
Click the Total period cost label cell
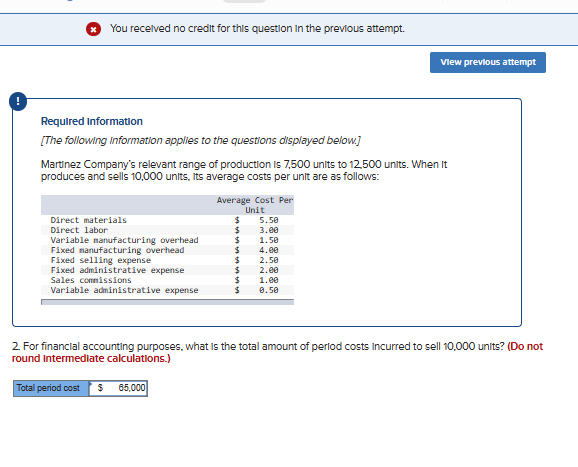point(51,388)
